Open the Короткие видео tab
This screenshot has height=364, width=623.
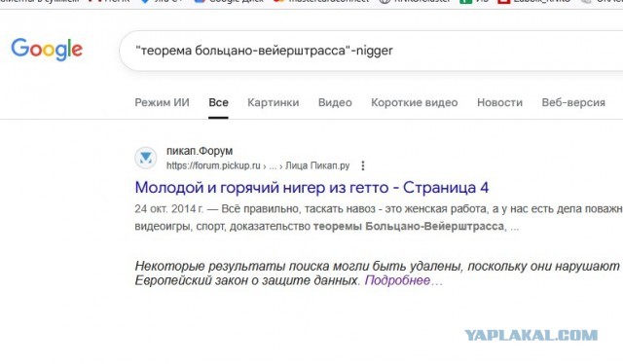click(x=415, y=102)
